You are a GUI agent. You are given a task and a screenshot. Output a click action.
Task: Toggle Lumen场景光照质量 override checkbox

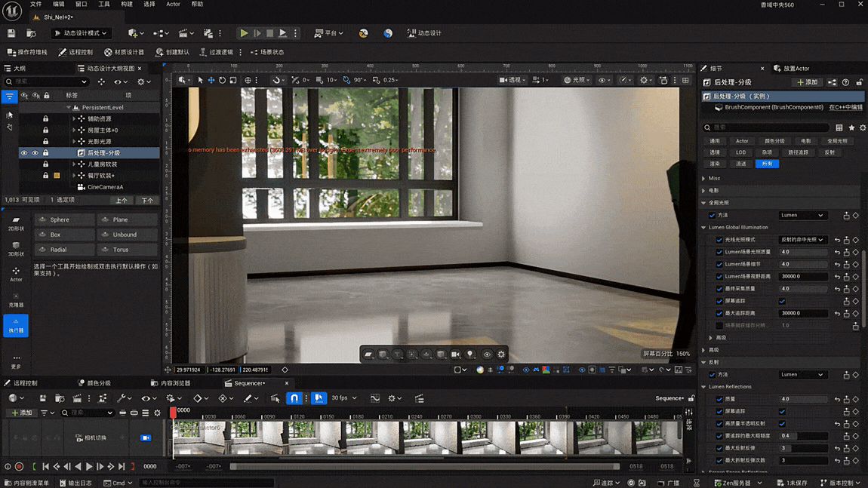pyautogui.click(x=719, y=252)
